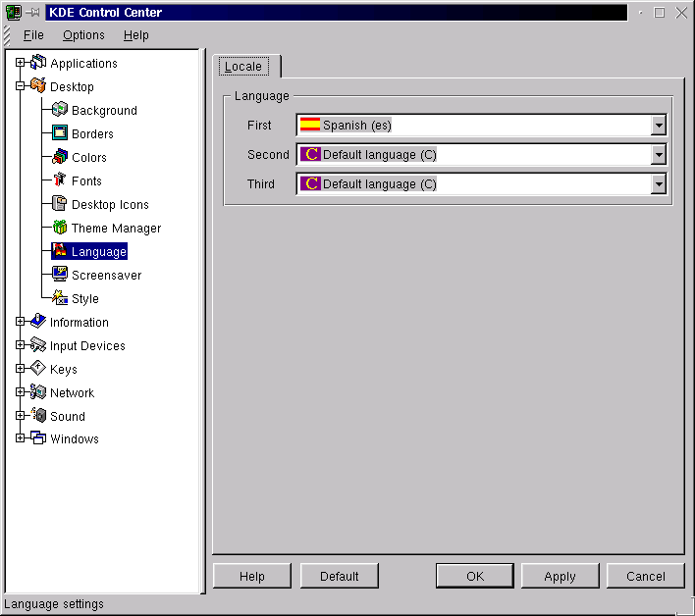The height and width of the screenshot is (616, 695).
Task: Open the Options menu
Action: point(83,35)
